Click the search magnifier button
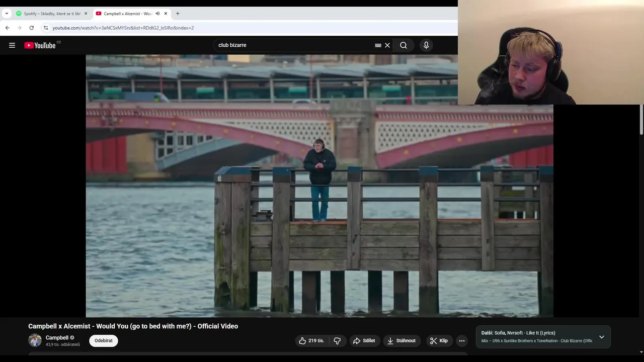Screen dimensions: 644x362 point(404,45)
